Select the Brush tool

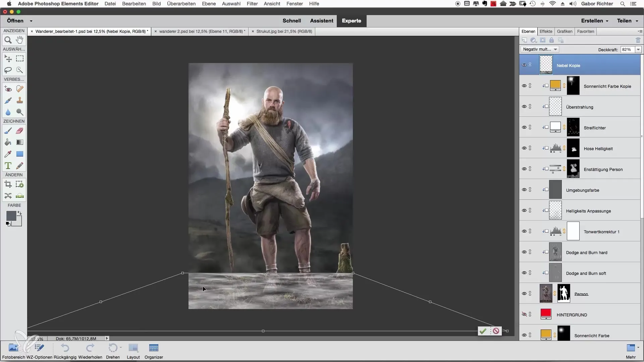[x=8, y=131]
